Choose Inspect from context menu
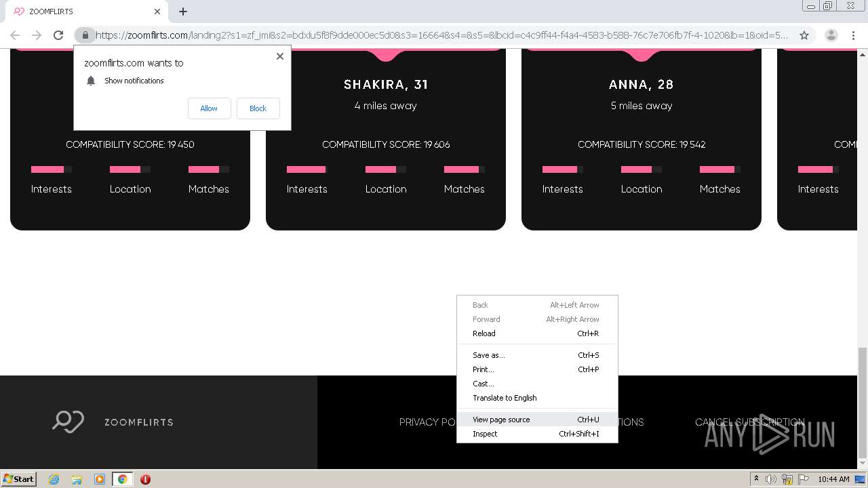This screenshot has width=868, height=488. tap(537, 434)
